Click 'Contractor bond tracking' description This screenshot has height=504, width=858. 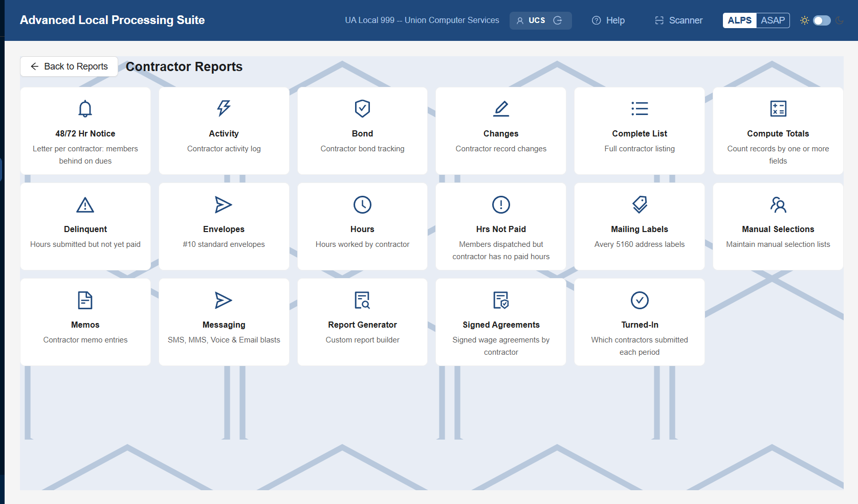click(x=362, y=149)
